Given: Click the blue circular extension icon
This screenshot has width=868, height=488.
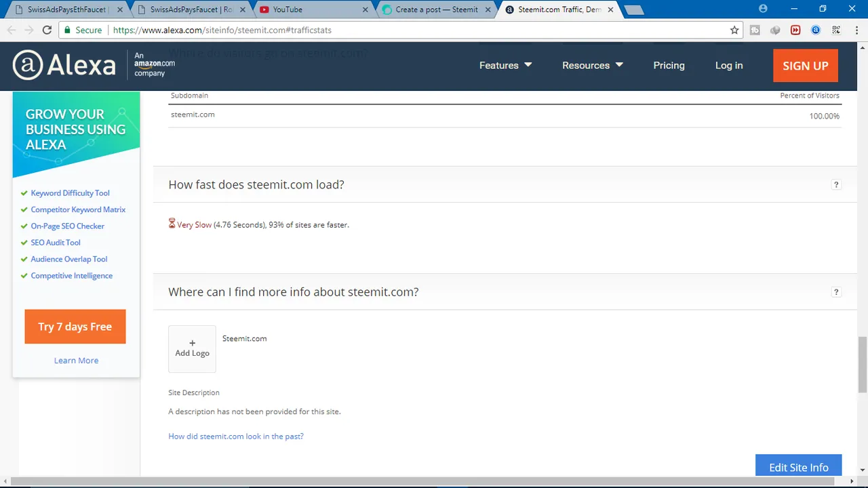Looking at the screenshot, I should (816, 30).
